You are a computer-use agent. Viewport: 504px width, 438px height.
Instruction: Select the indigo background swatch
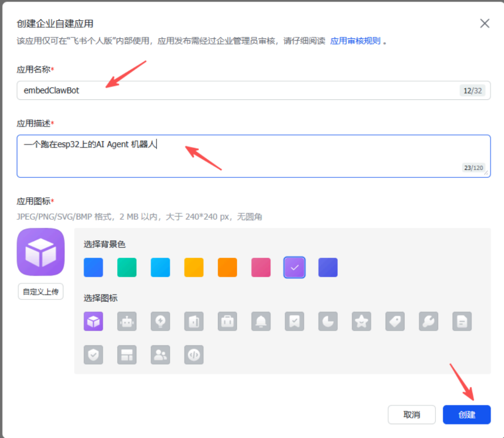[328, 267]
